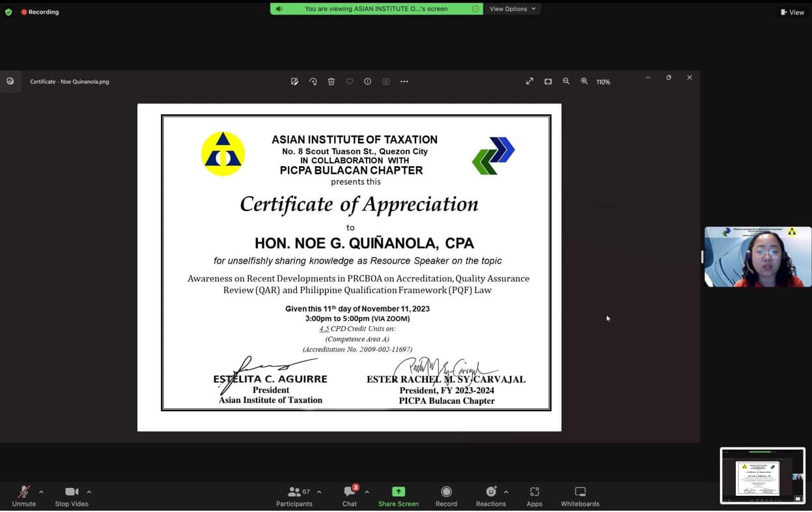Click 110% zoom level
This screenshot has height=512, width=812.
[603, 82]
